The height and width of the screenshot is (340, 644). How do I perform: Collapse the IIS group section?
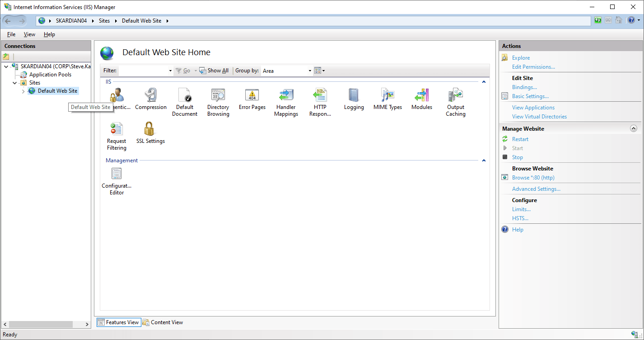click(484, 82)
